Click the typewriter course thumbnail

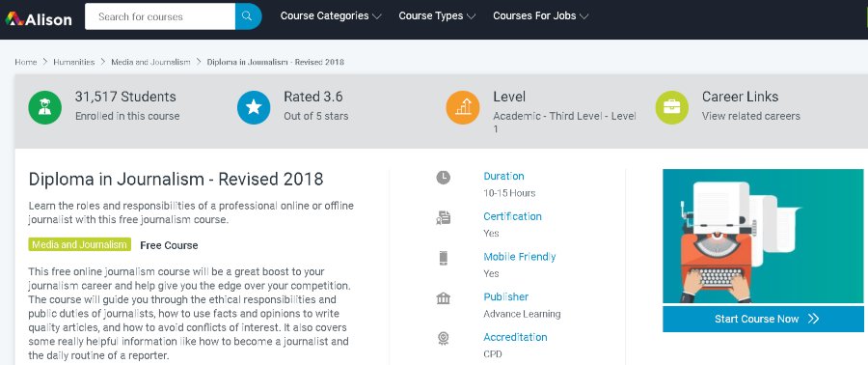pyautogui.click(x=763, y=236)
